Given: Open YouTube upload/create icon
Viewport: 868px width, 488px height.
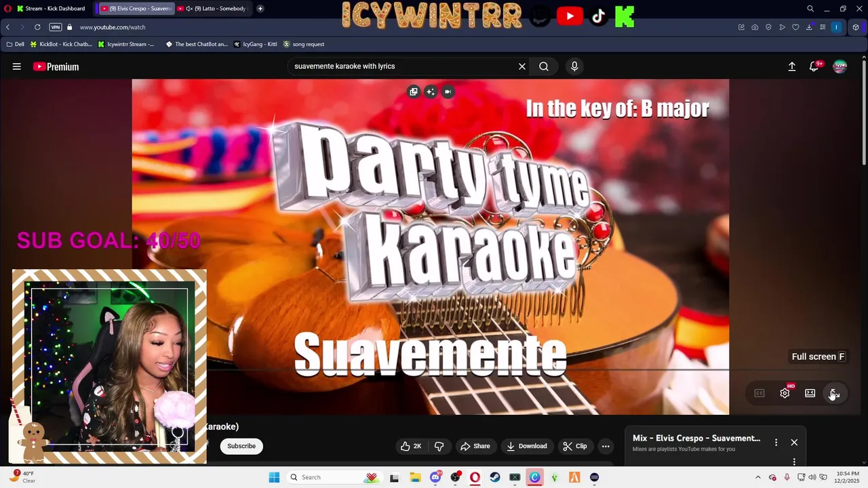Looking at the screenshot, I should [x=791, y=66].
